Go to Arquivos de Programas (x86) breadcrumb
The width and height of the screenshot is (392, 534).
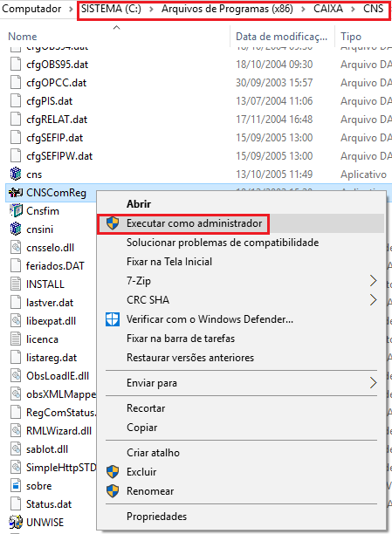(227, 9)
